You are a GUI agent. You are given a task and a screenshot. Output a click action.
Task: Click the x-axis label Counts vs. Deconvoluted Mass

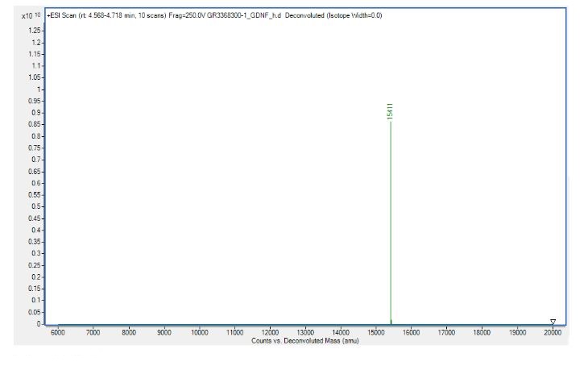click(305, 341)
